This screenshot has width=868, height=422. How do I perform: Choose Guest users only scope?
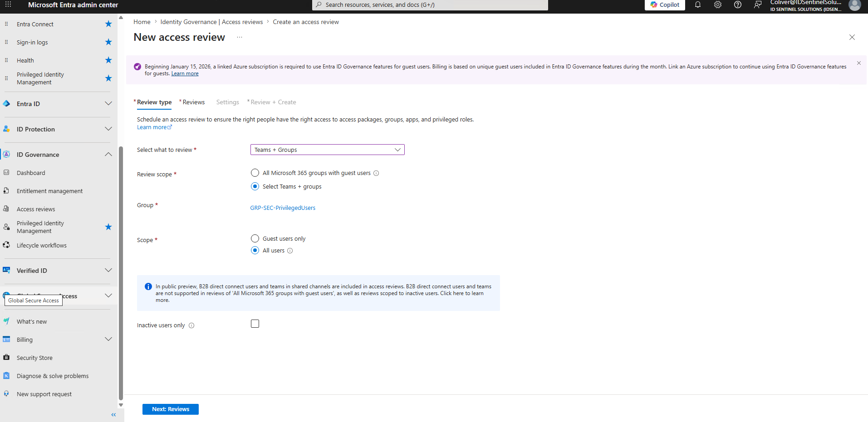pyautogui.click(x=255, y=239)
